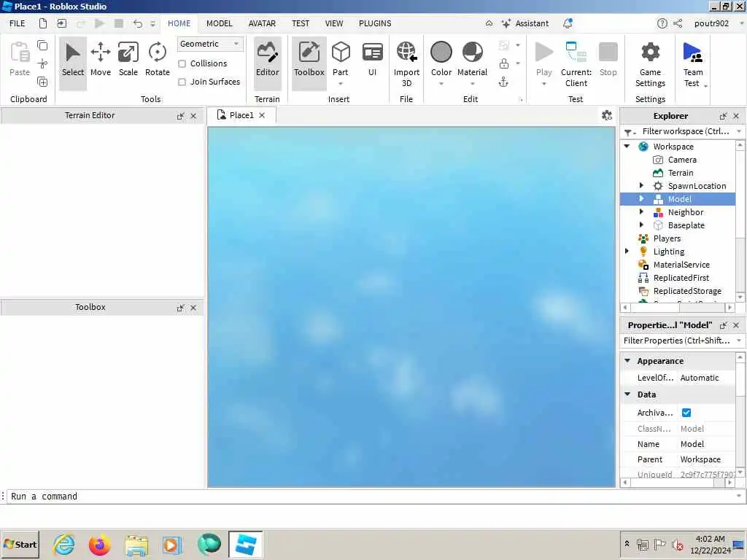Expand SpawnLocation in Explorer
Viewport: 747px width, 560px height.
pyautogui.click(x=641, y=186)
